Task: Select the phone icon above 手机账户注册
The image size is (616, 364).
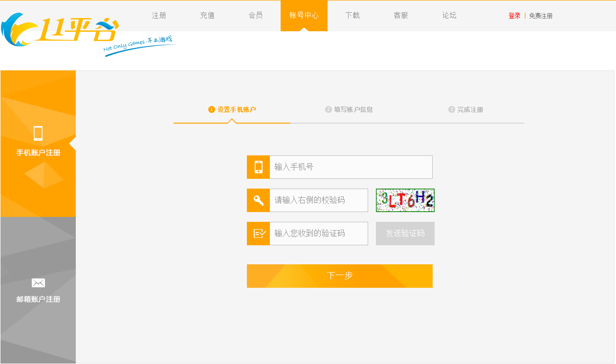Action: coord(38,133)
